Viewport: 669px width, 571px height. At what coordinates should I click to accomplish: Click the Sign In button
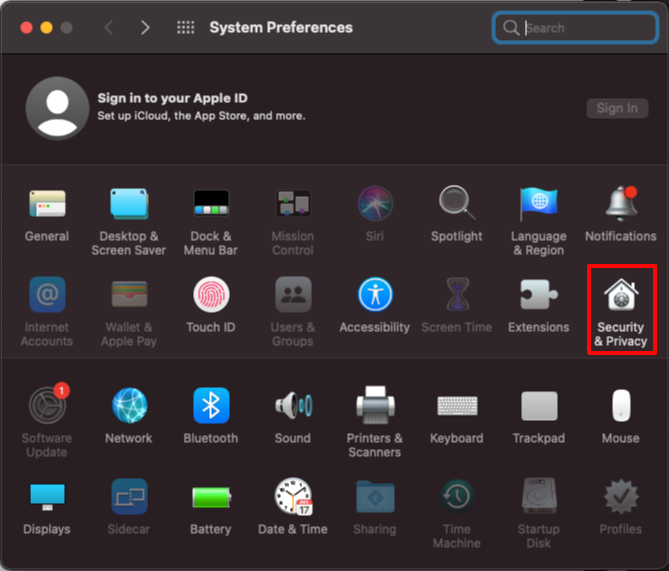click(x=617, y=108)
